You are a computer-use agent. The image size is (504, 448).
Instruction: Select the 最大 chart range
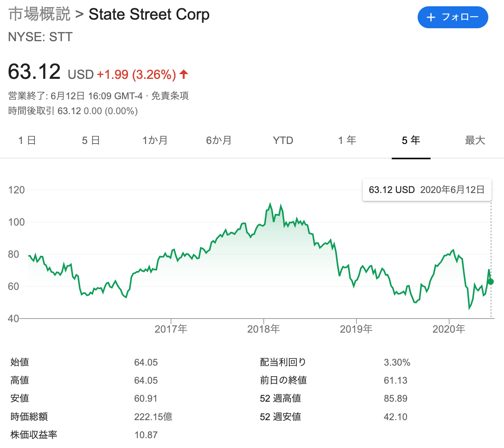click(x=475, y=140)
